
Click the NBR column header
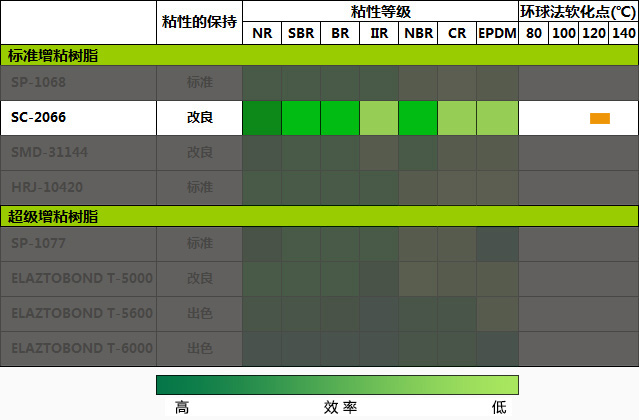coord(418,33)
